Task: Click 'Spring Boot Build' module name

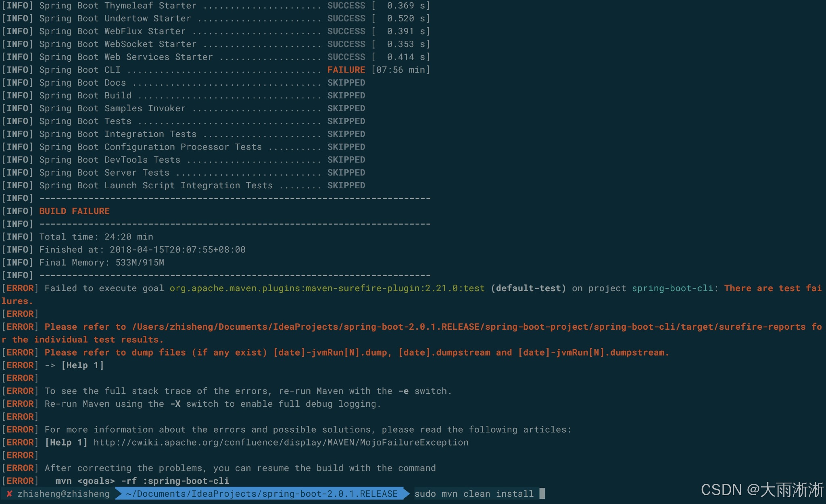Action: (x=85, y=96)
